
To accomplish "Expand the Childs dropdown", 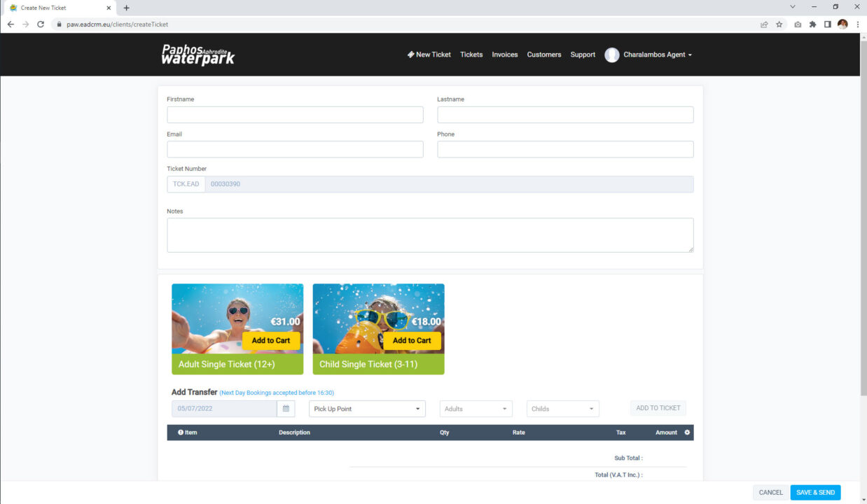I will (x=563, y=409).
